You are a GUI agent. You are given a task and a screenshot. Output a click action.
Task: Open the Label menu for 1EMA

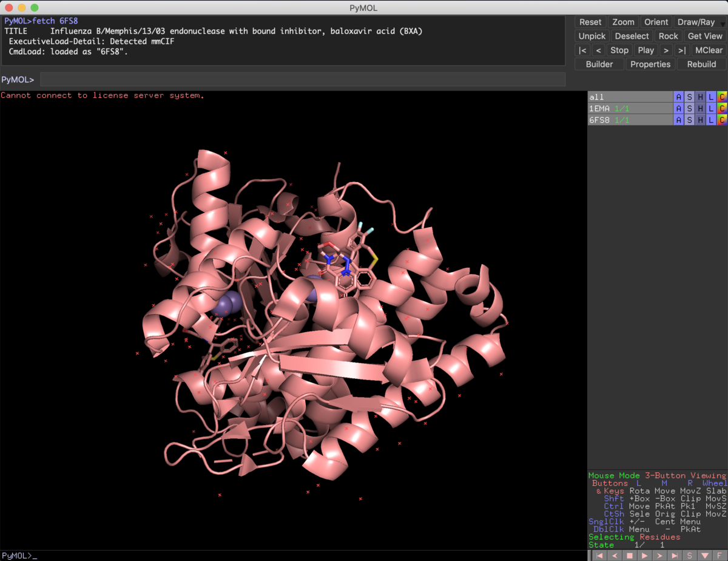(x=711, y=108)
